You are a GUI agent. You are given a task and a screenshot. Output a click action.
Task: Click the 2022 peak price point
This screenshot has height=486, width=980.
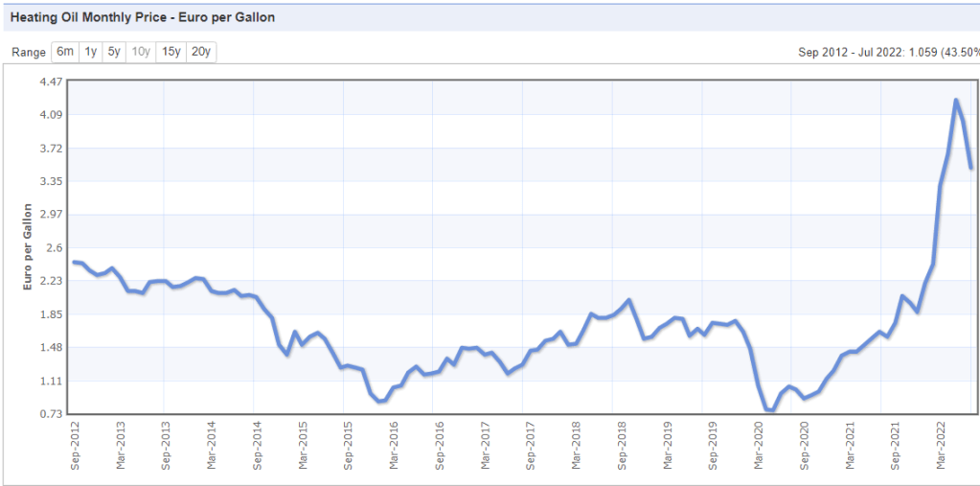click(x=956, y=100)
